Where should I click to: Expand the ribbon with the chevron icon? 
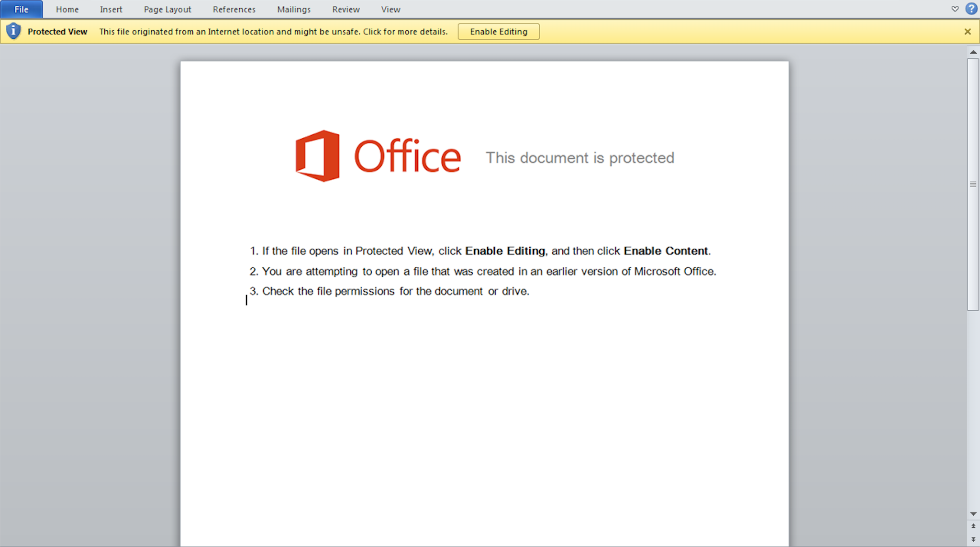955,9
